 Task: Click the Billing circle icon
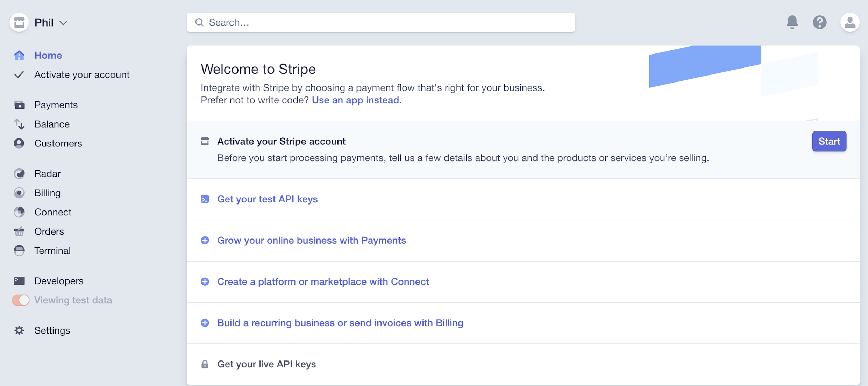19,193
